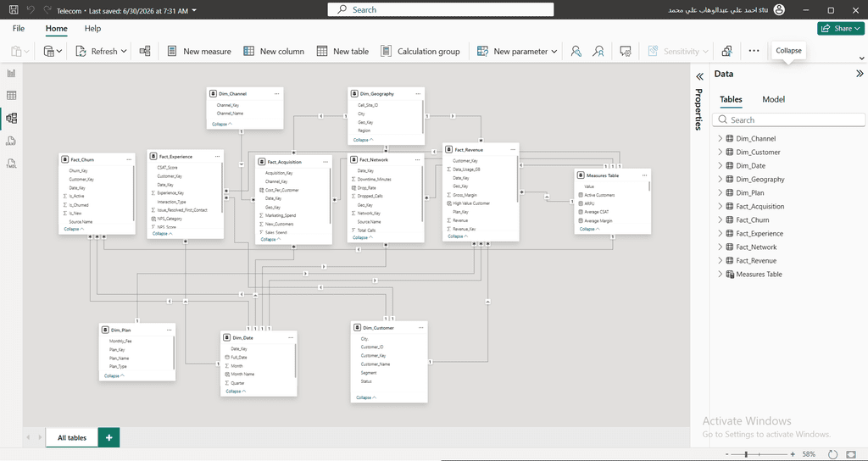Viewport: 868px width, 461px height.
Task: Click the Save icon in title bar
Action: click(x=14, y=10)
